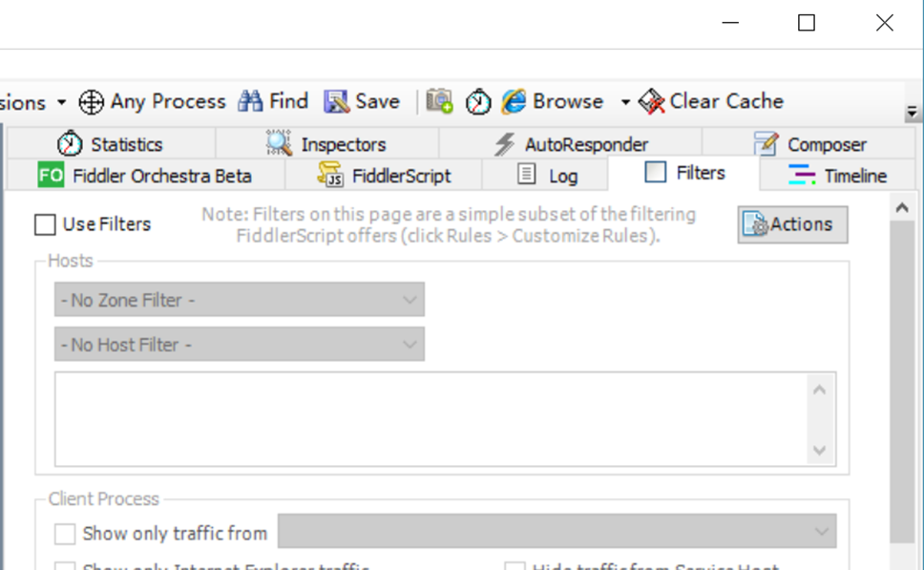Open the No Host Filter dropdown
The image size is (924, 570).
pyautogui.click(x=240, y=345)
